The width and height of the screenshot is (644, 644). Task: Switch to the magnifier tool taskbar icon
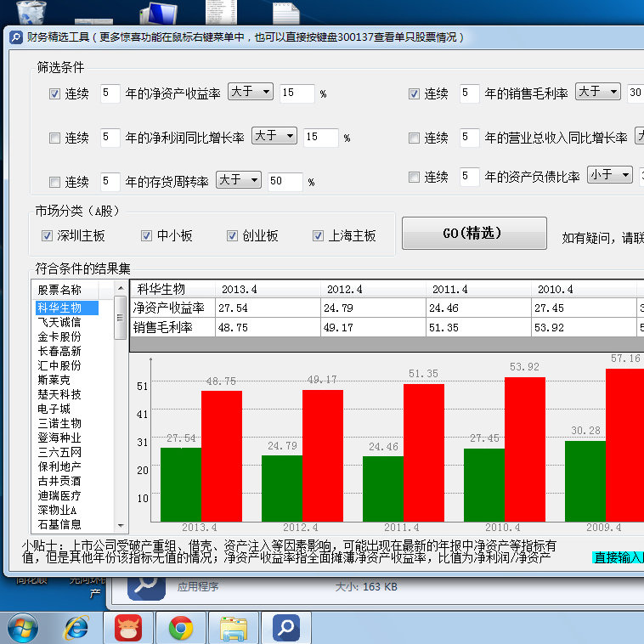[x=285, y=628]
